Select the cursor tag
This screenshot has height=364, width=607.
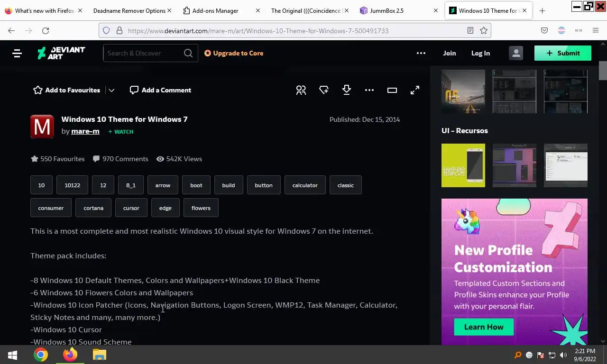(x=131, y=208)
